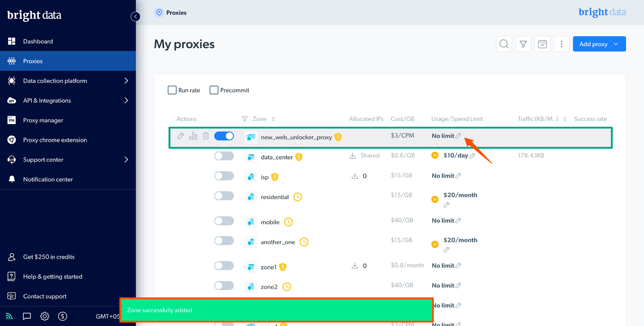Image resolution: width=644 pixels, height=326 pixels.
Task: Open the three-dot more options menu
Action: [561, 44]
